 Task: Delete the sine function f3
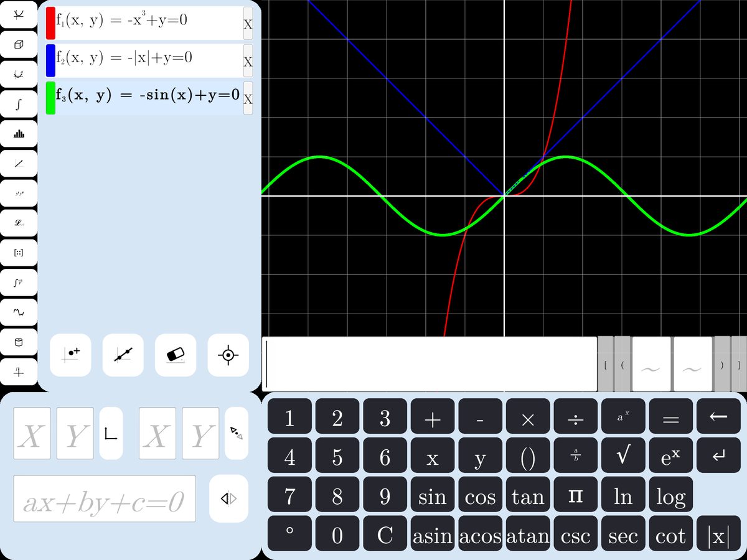pos(248,98)
